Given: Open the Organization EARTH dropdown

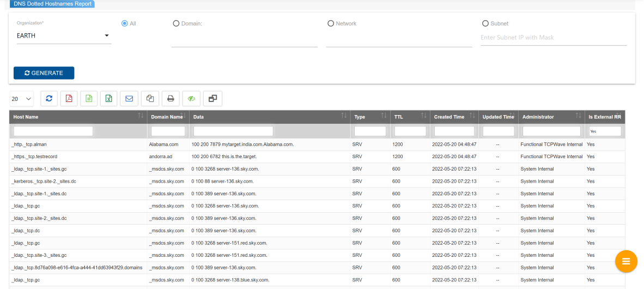Looking at the screenshot, I should click(64, 36).
